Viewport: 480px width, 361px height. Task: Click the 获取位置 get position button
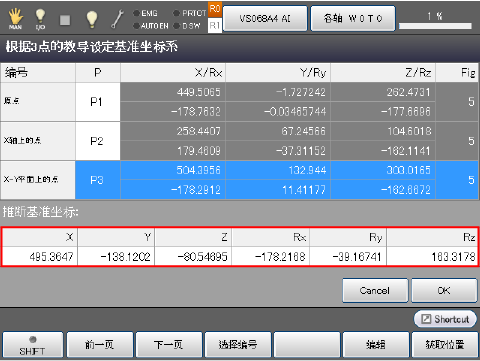pyautogui.click(x=445, y=345)
